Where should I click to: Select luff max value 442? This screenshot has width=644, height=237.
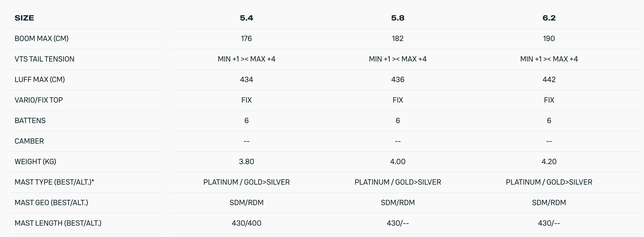click(x=549, y=80)
